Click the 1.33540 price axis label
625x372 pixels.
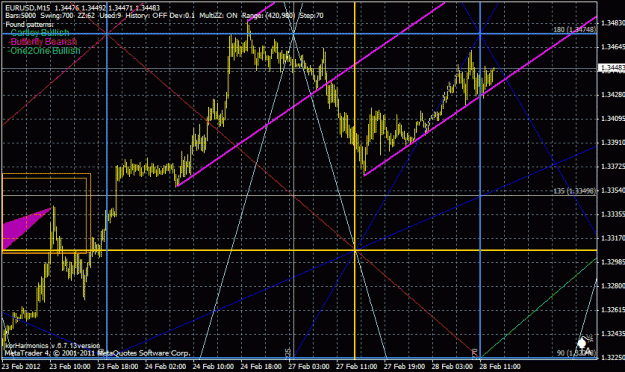coord(613,190)
